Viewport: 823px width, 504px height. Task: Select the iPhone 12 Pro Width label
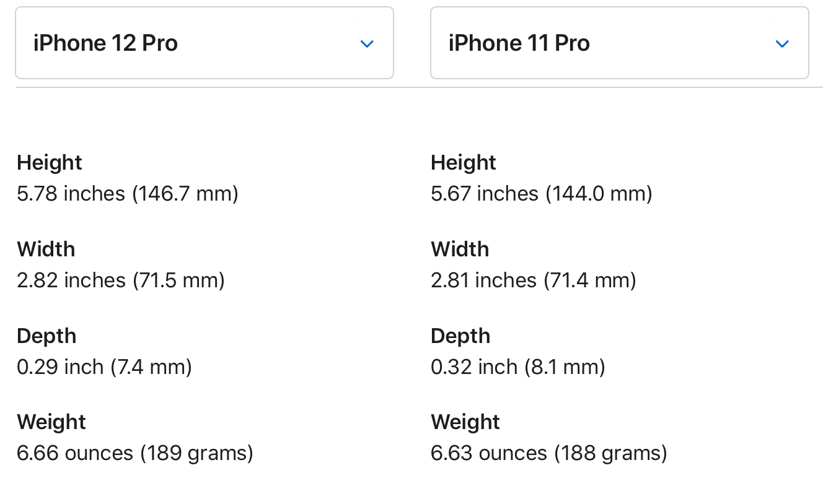(46, 249)
